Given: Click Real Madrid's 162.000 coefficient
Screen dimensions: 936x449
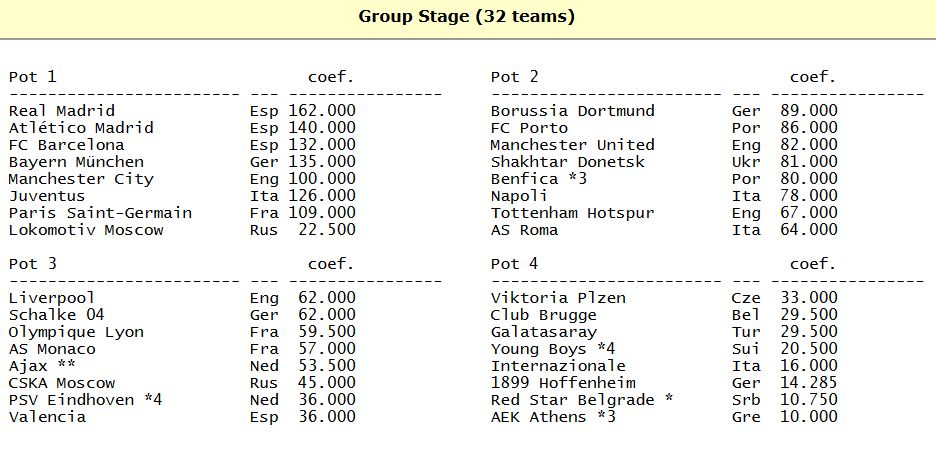Looking at the screenshot, I should [x=322, y=111].
